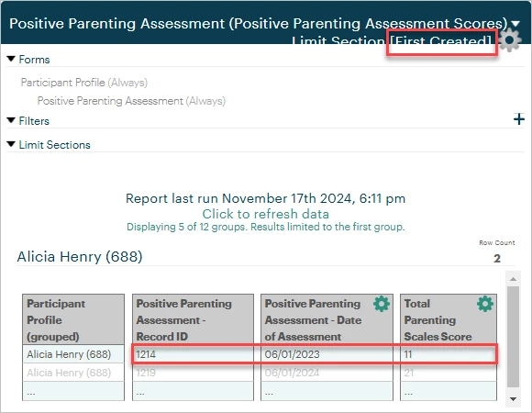Open gear on Total Parenting Scales Score column
532x413 pixels.
tap(485, 304)
